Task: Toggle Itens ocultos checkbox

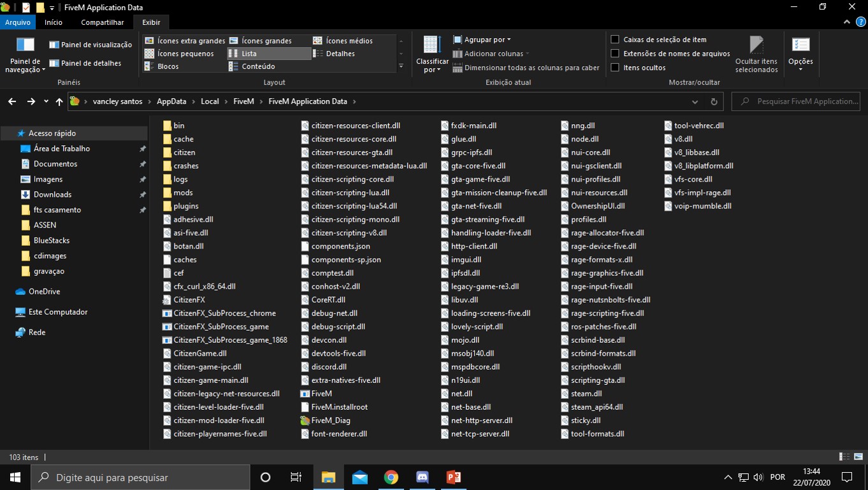Action: (615, 68)
